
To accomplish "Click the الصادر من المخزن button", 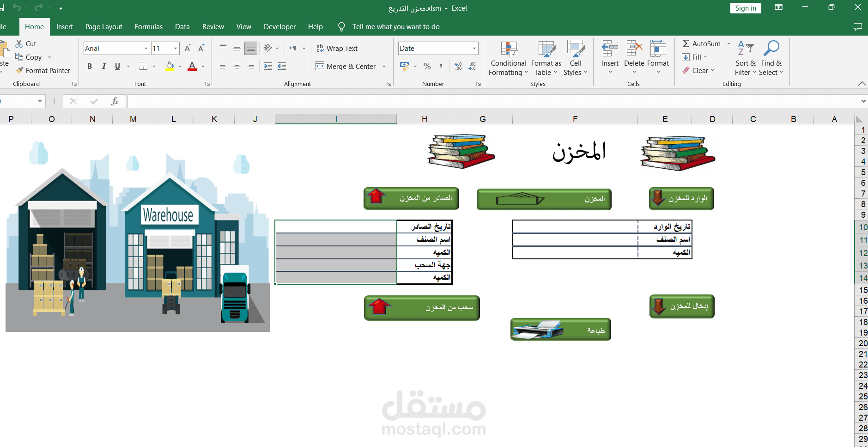I will tap(411, 198).
